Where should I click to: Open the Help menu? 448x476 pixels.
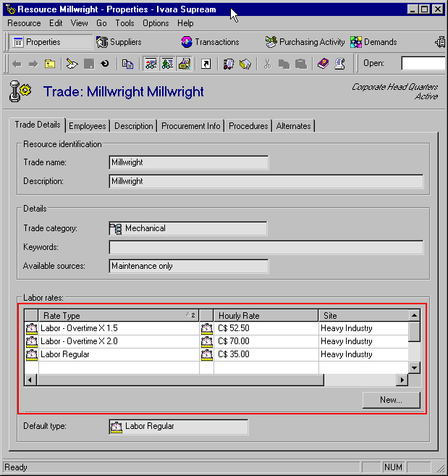(x=185, y=23)
